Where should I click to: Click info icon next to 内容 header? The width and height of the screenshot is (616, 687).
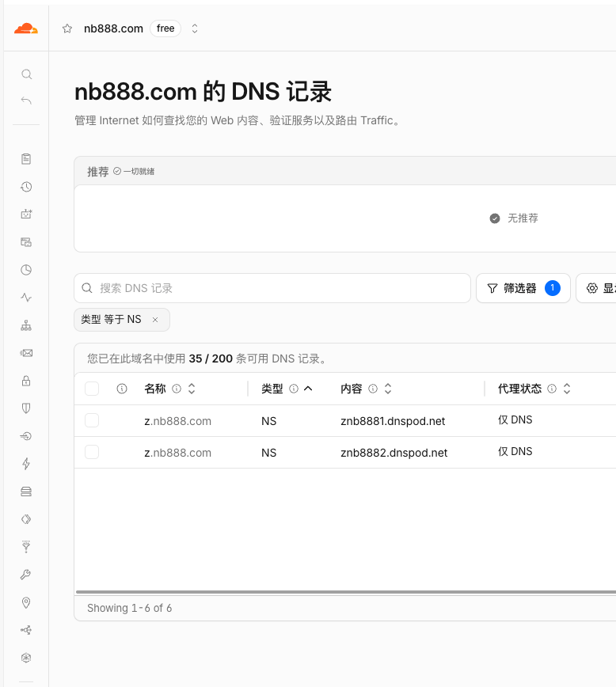click(373, 389)
